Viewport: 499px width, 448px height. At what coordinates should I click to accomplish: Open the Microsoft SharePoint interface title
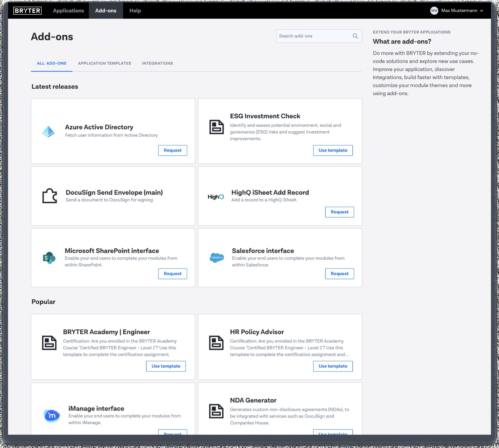click(112, 251)
